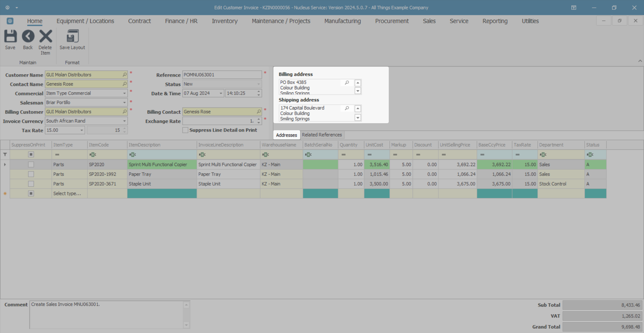The width and height of the screenshot is (644, 333).
Task: Open the Invoice Currency dropdown
Action: (x=124, y=121)
